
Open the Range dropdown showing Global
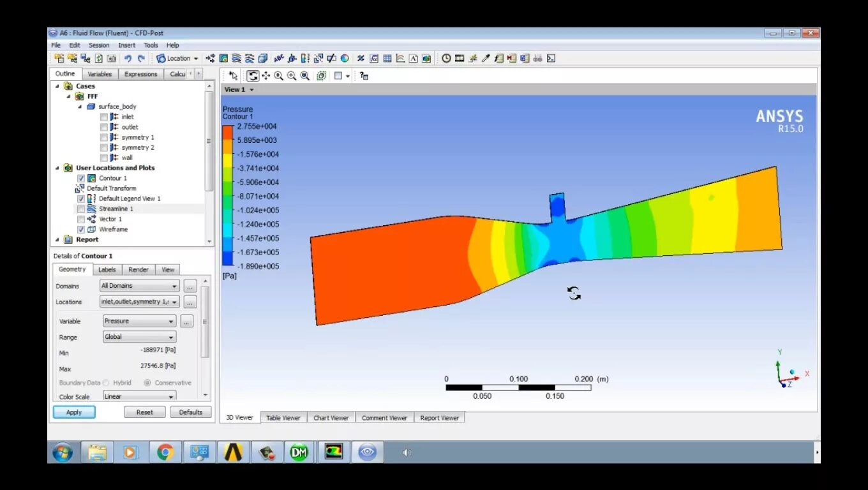tap(140, 337)
